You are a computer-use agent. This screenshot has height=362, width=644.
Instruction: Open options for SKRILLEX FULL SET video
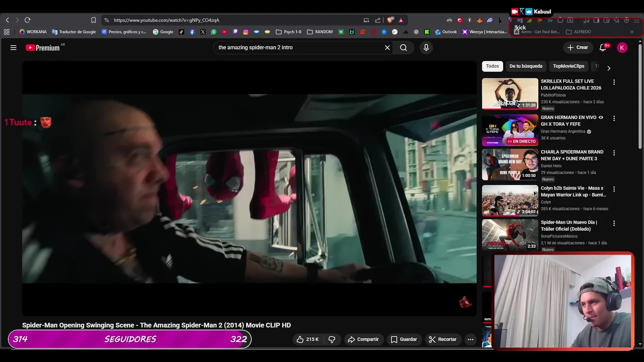(614, 82)
